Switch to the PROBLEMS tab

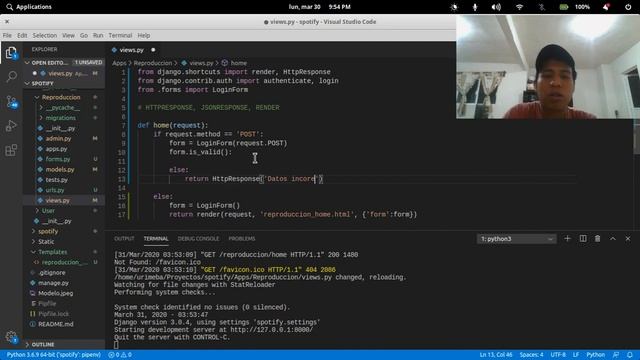click(242, 239)
